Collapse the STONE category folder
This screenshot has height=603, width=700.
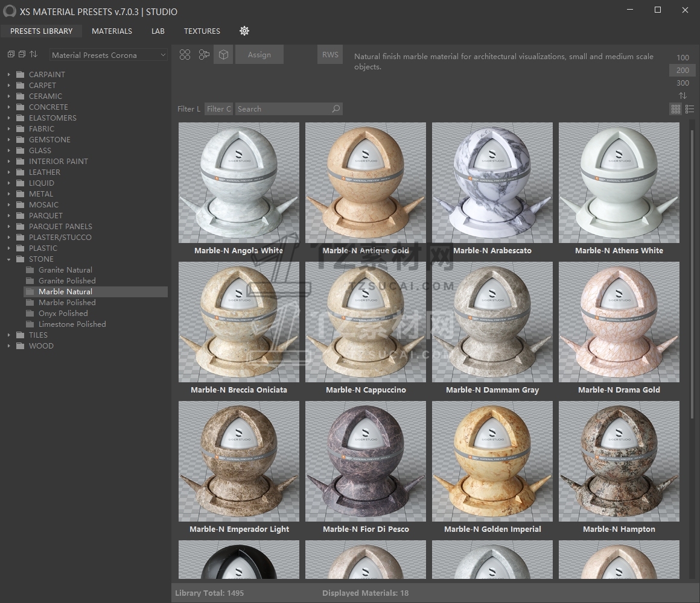9,259
